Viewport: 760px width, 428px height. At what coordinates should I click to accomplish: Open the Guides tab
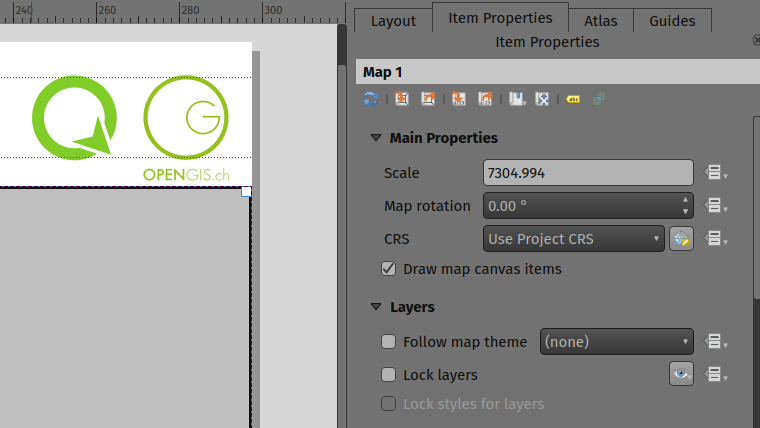672,21
